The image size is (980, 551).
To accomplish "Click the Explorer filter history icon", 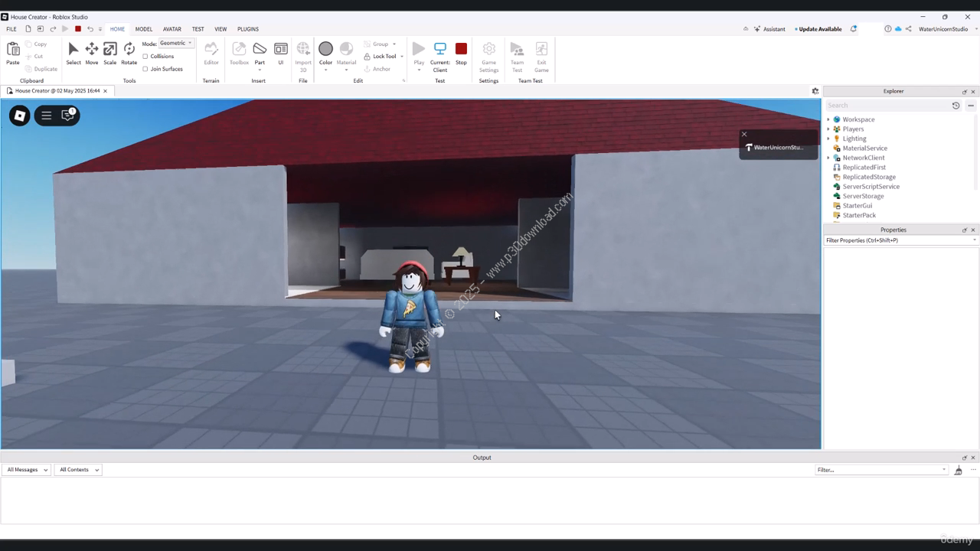I will [955, 106].
